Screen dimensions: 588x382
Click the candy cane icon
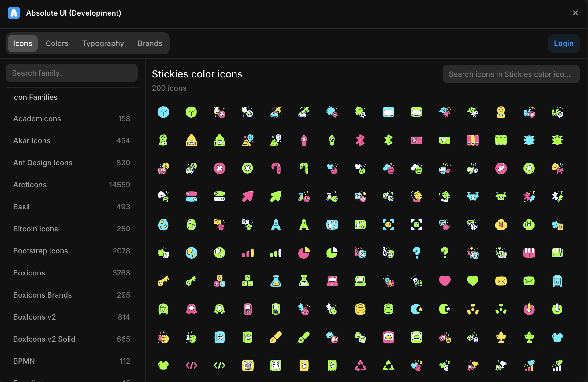tap(276, 168)
